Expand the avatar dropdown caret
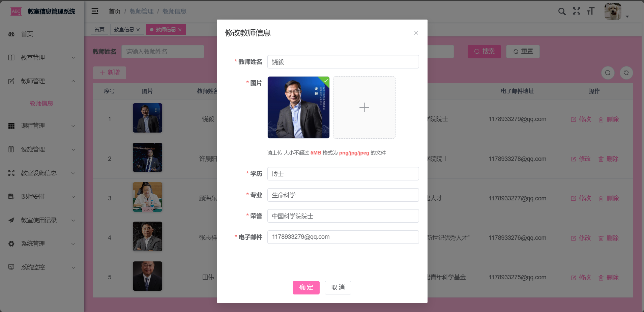The width and height of the screenshot is (644, 312). [627, 17]
